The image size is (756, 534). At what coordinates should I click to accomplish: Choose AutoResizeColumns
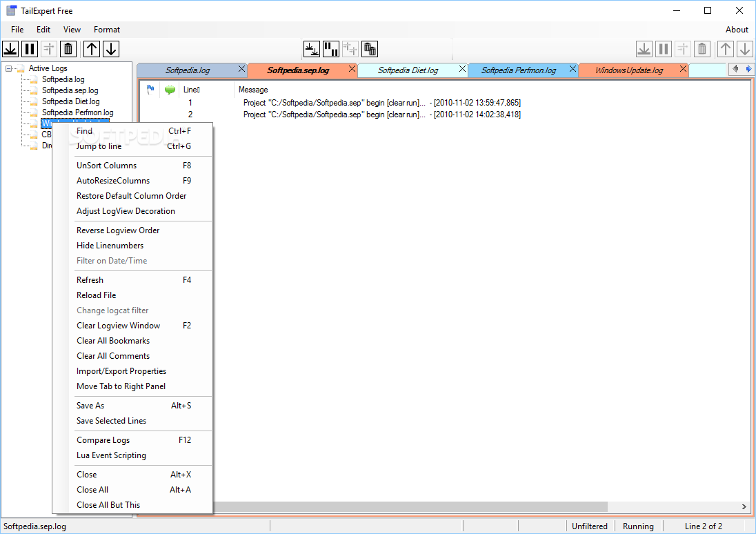click(132, 180)
